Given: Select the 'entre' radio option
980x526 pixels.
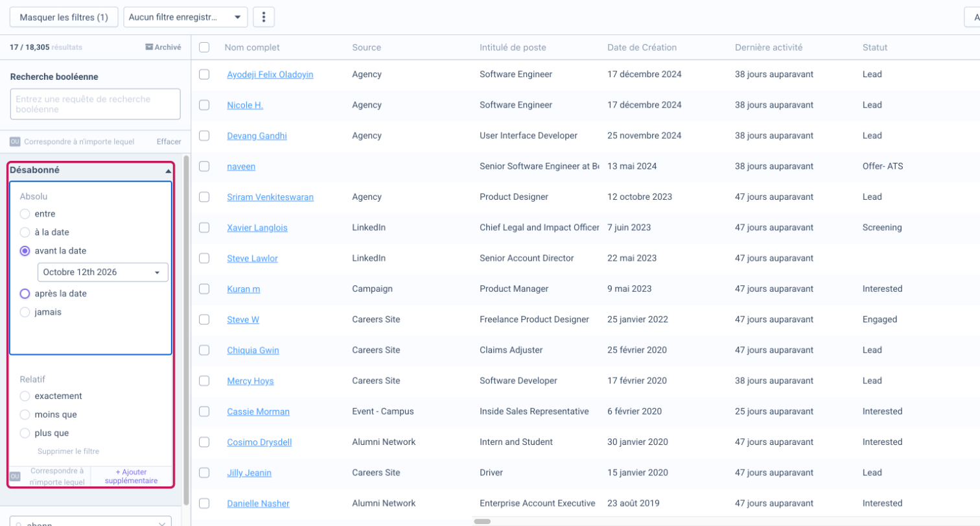Looking at the screenshot, I should (25, 214).
